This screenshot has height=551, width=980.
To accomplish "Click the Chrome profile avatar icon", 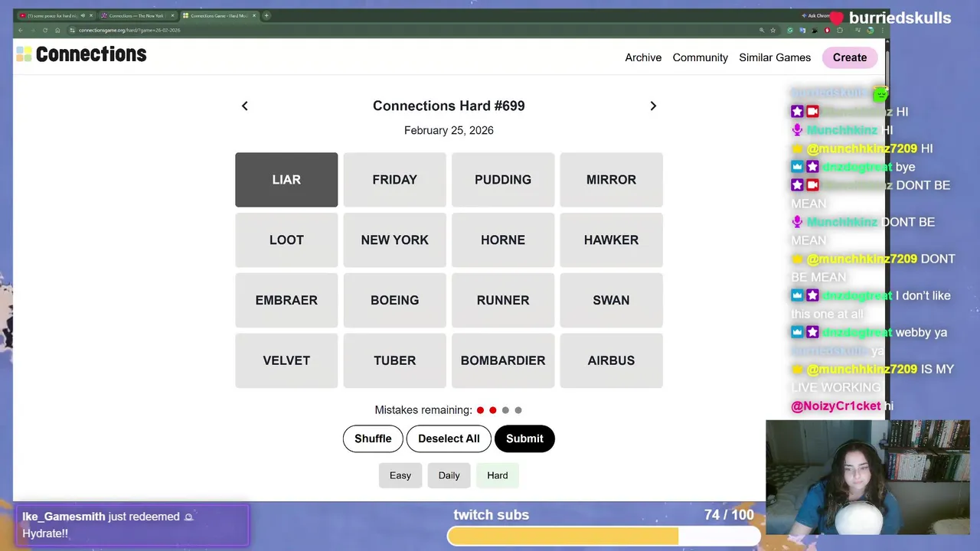I will click(x=871, y=31).
